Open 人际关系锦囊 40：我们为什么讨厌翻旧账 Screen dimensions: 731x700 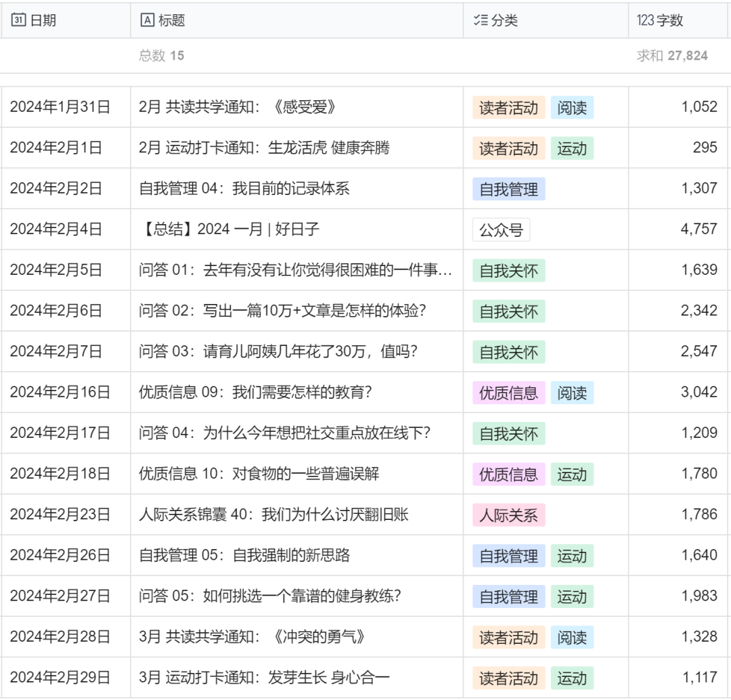tap(273, 515)
